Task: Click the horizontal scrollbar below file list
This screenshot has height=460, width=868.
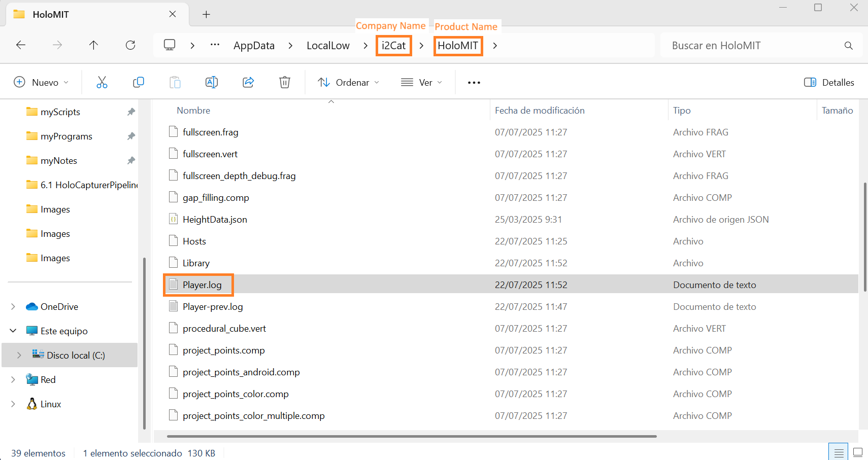Action: coord(411,436)
